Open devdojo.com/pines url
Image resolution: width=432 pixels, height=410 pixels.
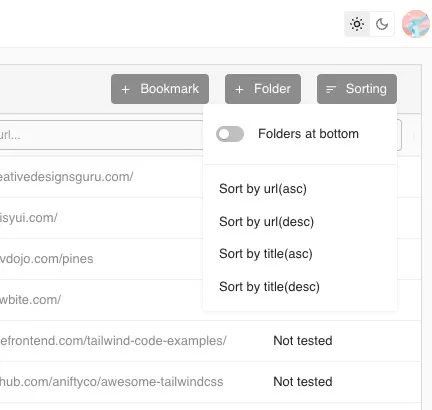[47, 259]
